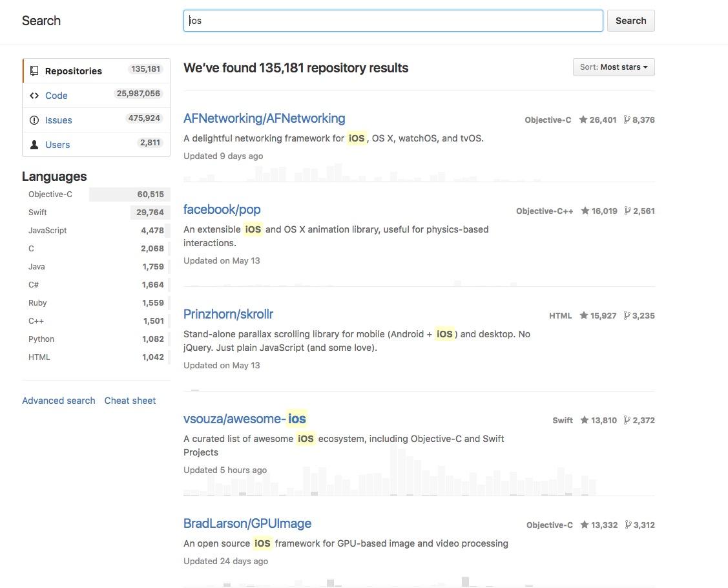Switch to the Issues results tab

[58, 120]
